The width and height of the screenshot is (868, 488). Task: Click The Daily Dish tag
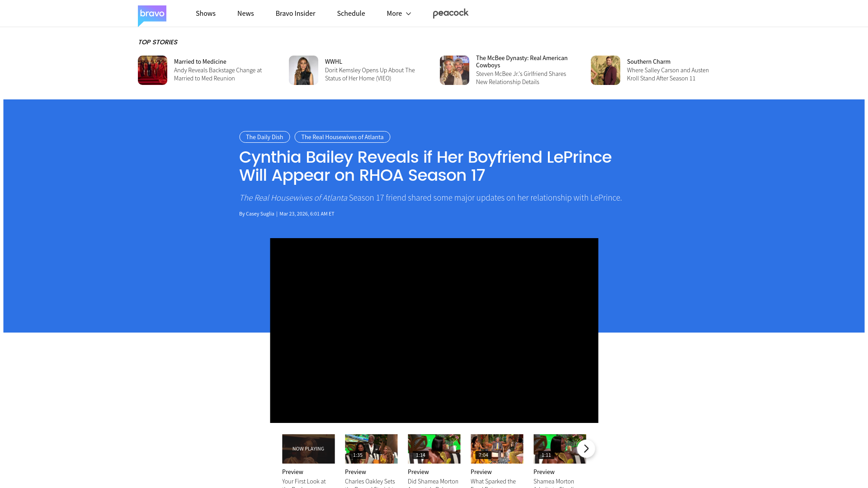264,137
